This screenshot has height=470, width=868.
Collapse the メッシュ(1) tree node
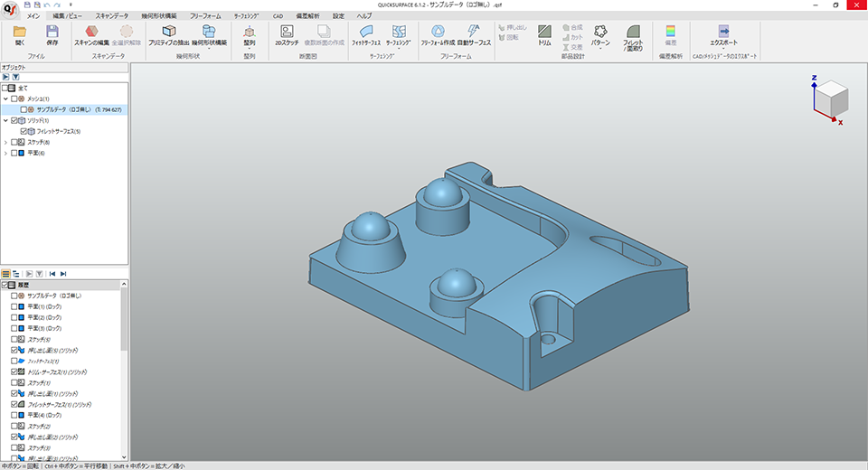5,99
